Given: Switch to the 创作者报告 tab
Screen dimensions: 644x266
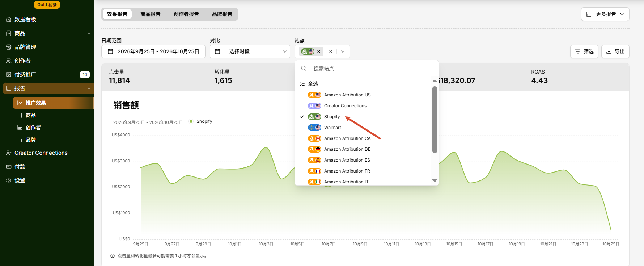Looking at the screenshot, I should (x=186, y=14).
